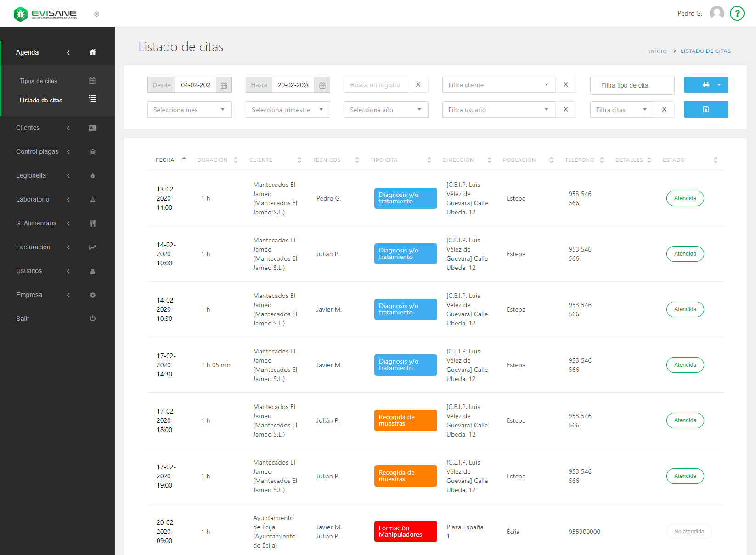Open the Selecciona trimestre dropdown
The height and width of the screenshot is (555, 756).
(288, 109)
